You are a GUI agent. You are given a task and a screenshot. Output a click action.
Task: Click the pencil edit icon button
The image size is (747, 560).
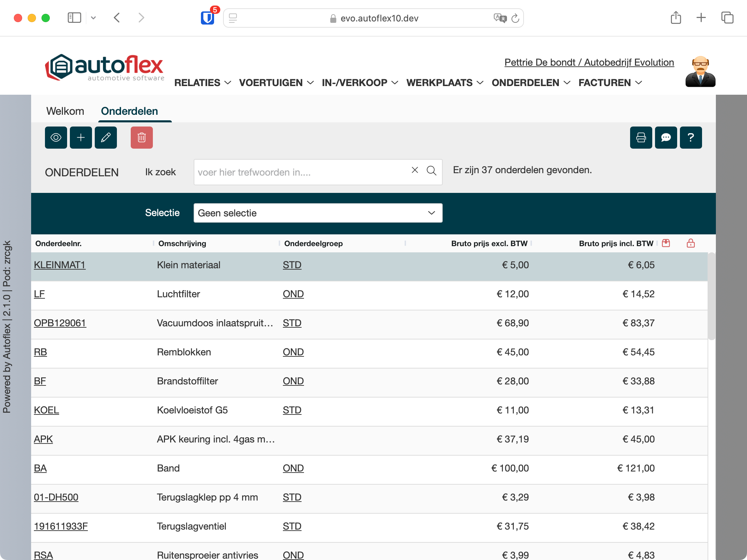[105, 138]
